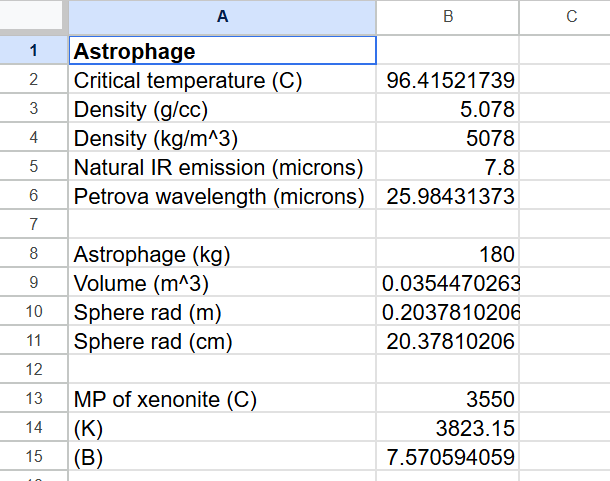Select row 9 header
The height and width of the screenshot is (481, 610).
34,282
